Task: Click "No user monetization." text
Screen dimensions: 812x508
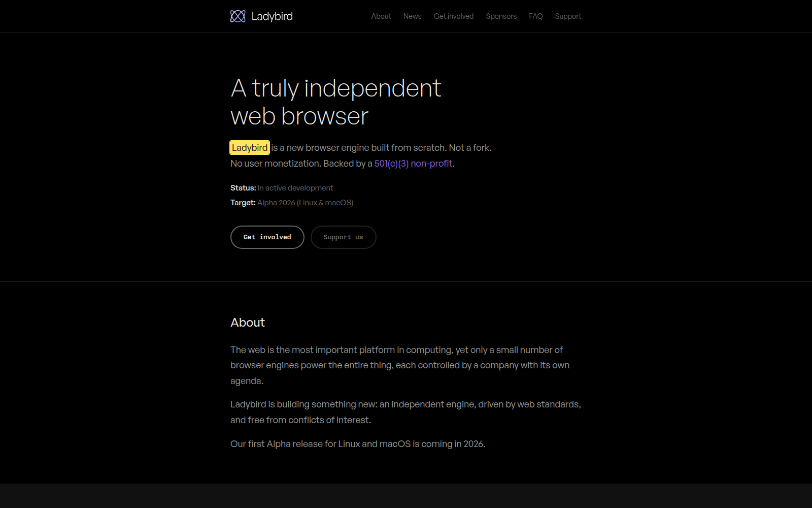Action: 276,164
